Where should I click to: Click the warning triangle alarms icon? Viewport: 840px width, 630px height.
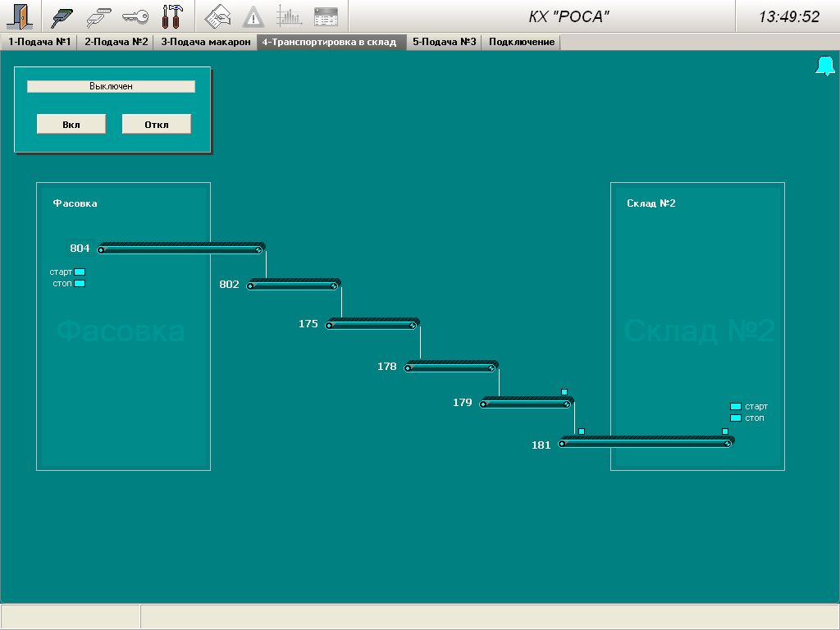point(253,16)
